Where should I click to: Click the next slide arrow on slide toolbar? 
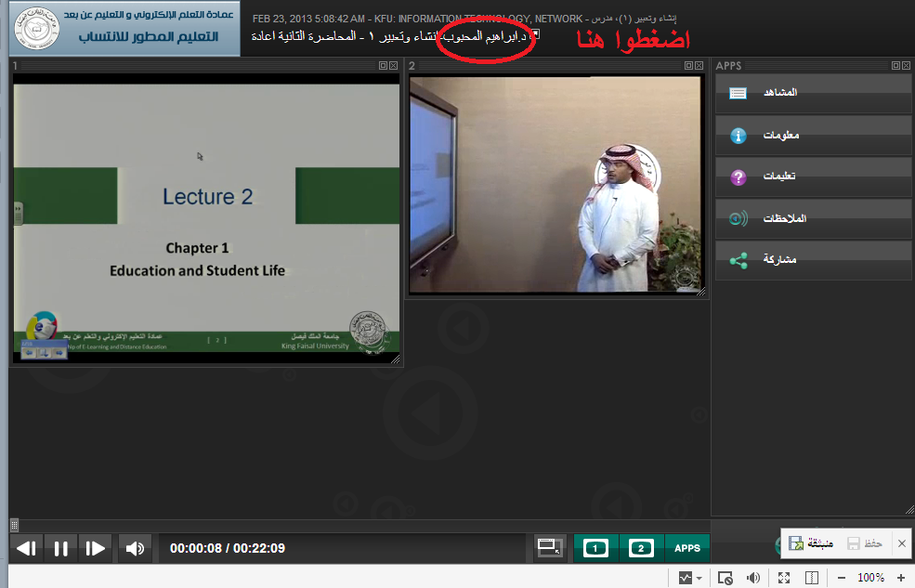[x=59, y=353]
